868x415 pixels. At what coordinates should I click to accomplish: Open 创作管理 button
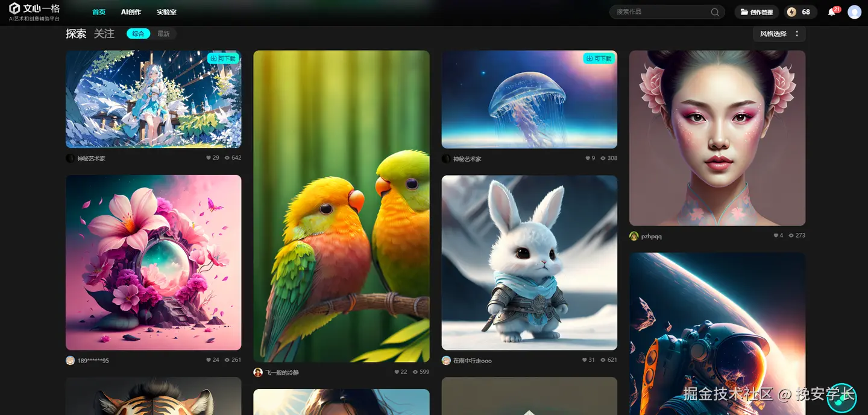point(756,12)
